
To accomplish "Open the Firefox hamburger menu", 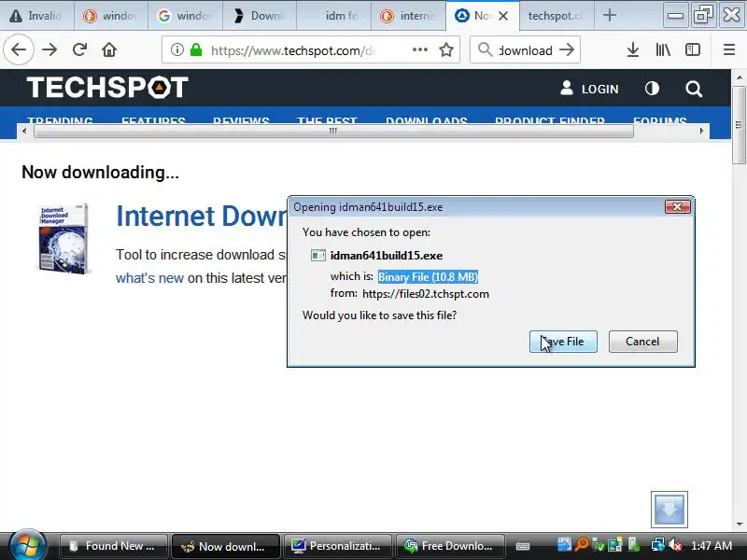I will (729, 49).
